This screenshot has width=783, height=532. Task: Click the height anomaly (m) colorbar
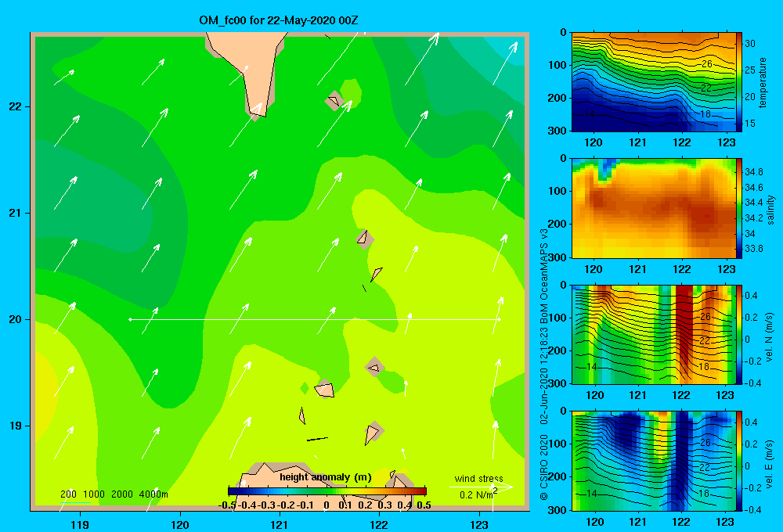tap(327, 491)
